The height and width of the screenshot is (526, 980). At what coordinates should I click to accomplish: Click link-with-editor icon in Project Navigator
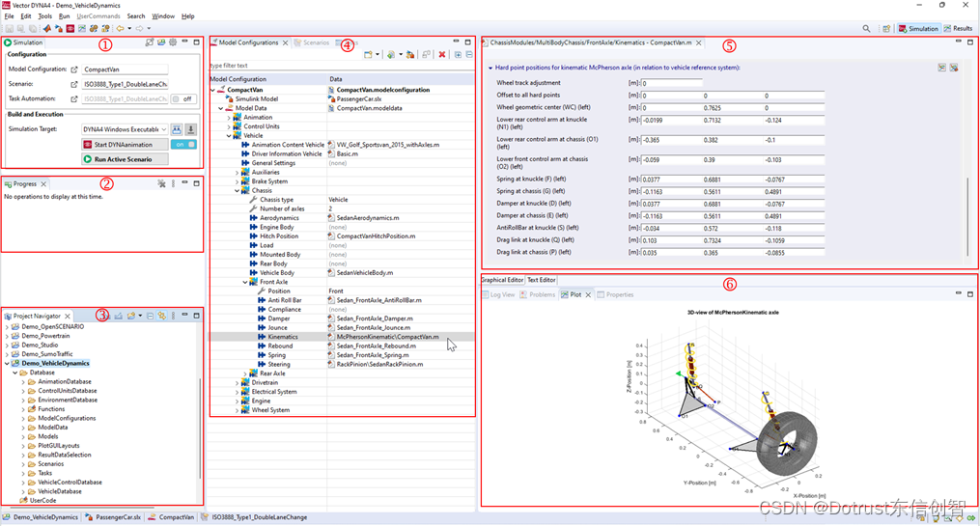coord(162,317)
